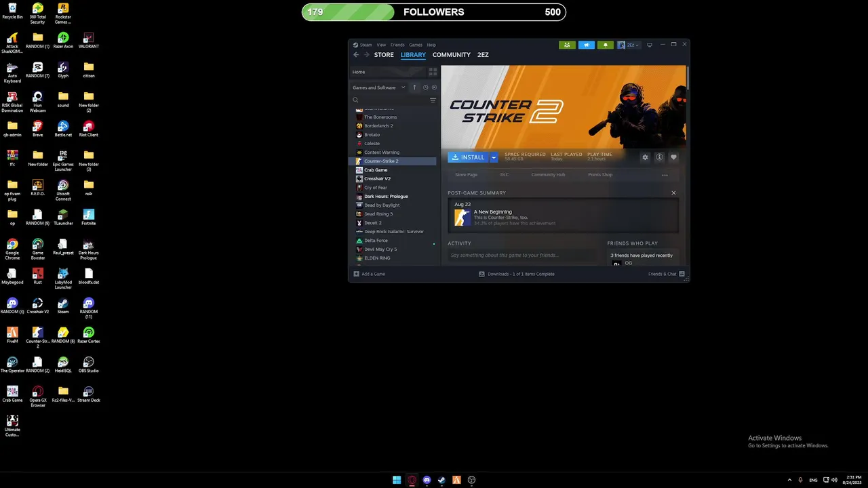Click Add a Game in Steam
868x488 pixels.
370,274
